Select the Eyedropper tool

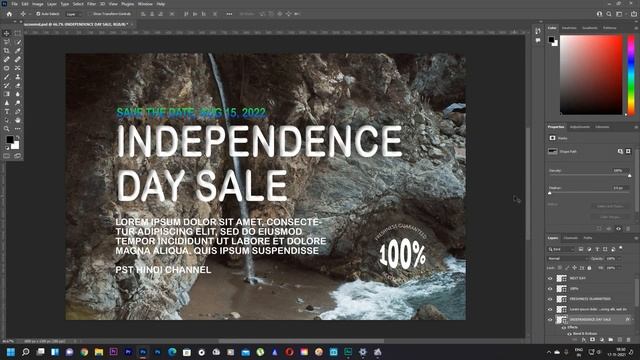(18, 51)
